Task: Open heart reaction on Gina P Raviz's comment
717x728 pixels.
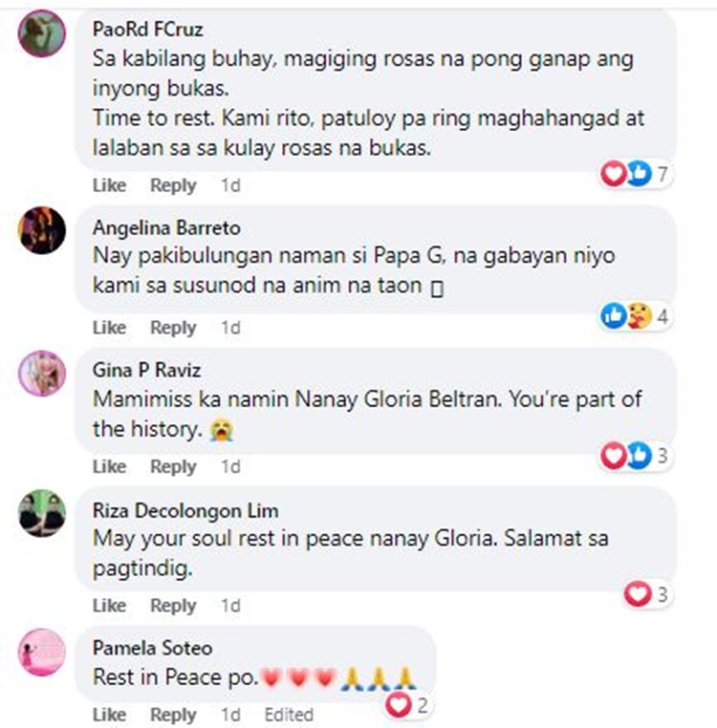Action: point(614,455)
